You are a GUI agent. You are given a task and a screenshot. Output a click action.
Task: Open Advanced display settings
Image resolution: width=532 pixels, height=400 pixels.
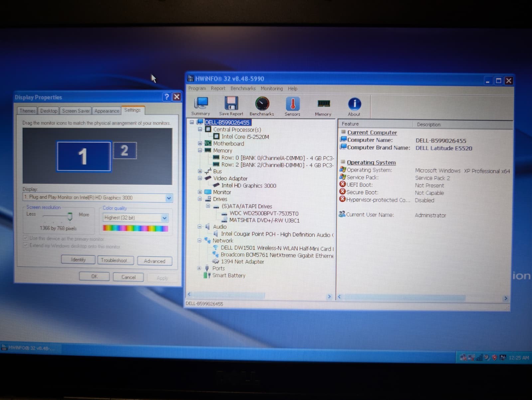pyautogui.click(x=155, y=261)
